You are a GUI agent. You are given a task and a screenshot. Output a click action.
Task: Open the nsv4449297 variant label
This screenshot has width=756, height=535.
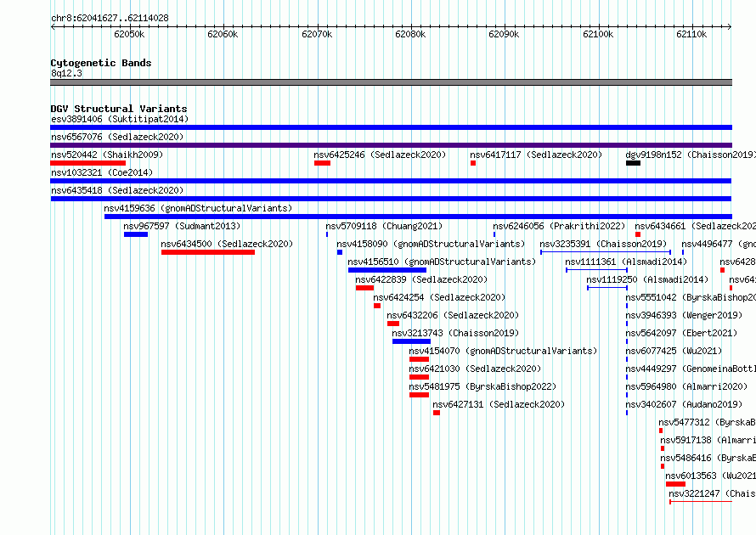(691, 369)
